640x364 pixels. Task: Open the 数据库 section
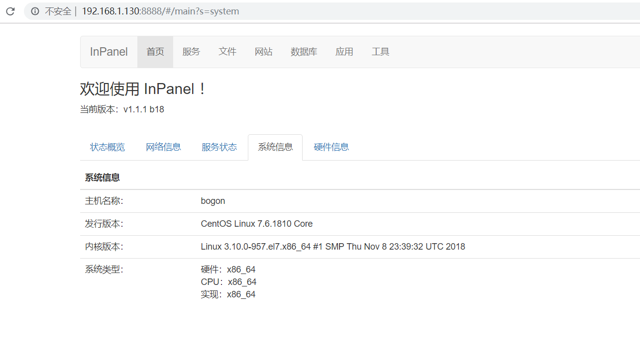point(304,52)
